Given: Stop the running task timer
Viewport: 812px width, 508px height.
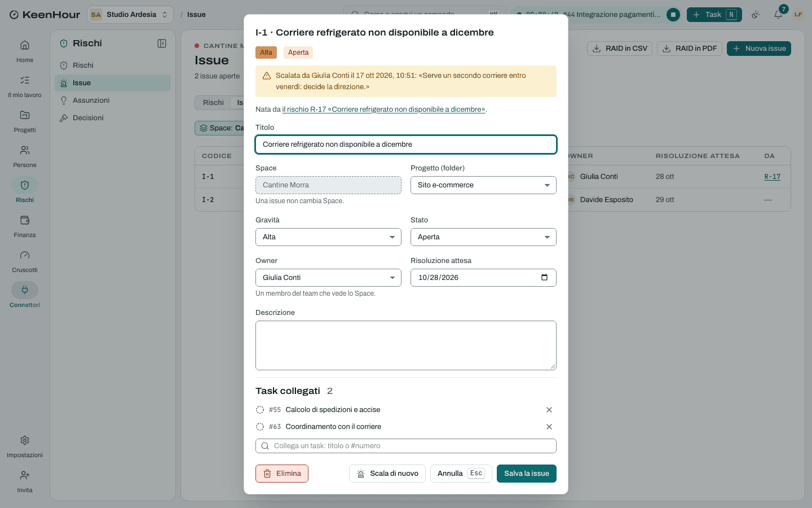Looking at the screenshot, I should click(673, 15).
